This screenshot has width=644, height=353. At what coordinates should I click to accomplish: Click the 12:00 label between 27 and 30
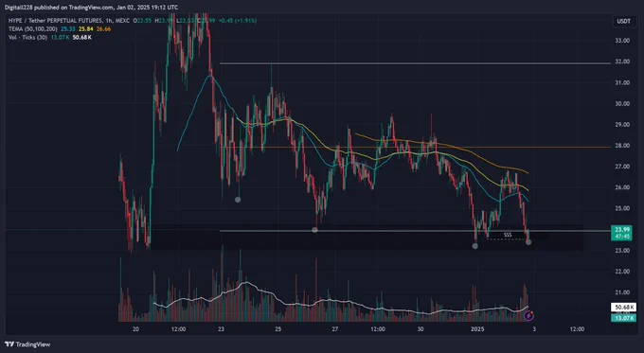pyautogui.click(x=378, y=329)
